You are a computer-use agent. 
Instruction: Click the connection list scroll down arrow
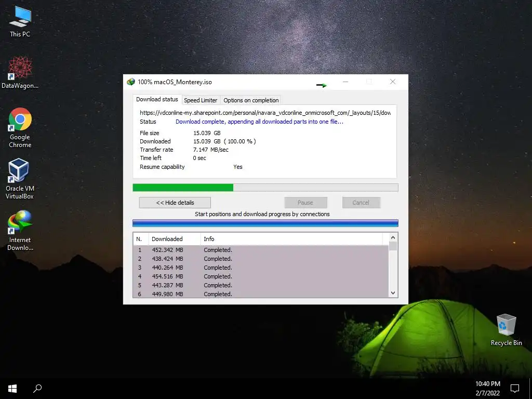[393, 293]
